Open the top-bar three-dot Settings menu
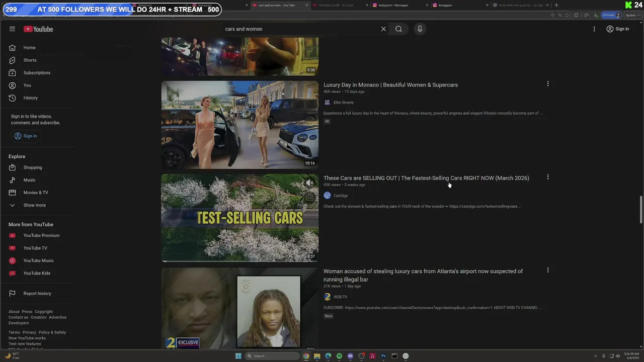Screen dimensions: 644x362 click(x=594, y=29)
